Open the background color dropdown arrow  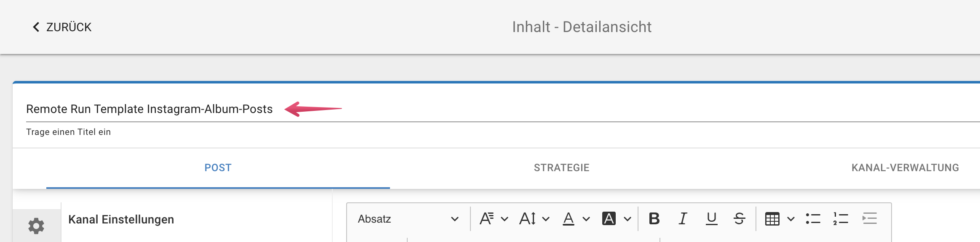coord(628,219)
